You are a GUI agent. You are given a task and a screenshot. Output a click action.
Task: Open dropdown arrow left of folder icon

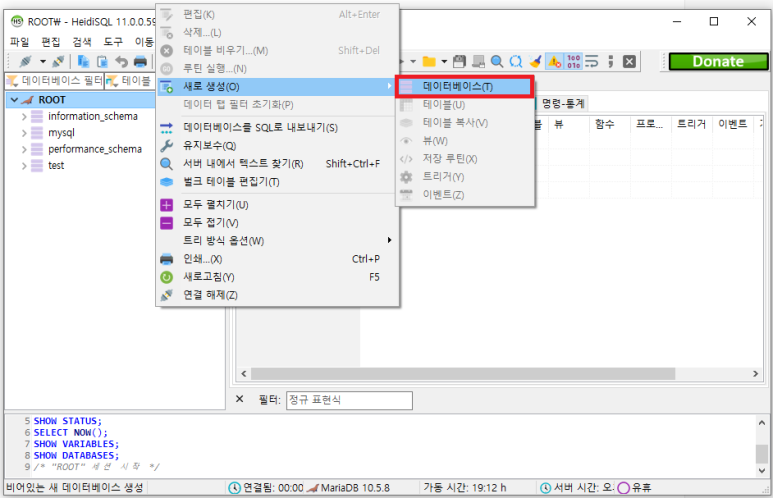coord(413,62)
